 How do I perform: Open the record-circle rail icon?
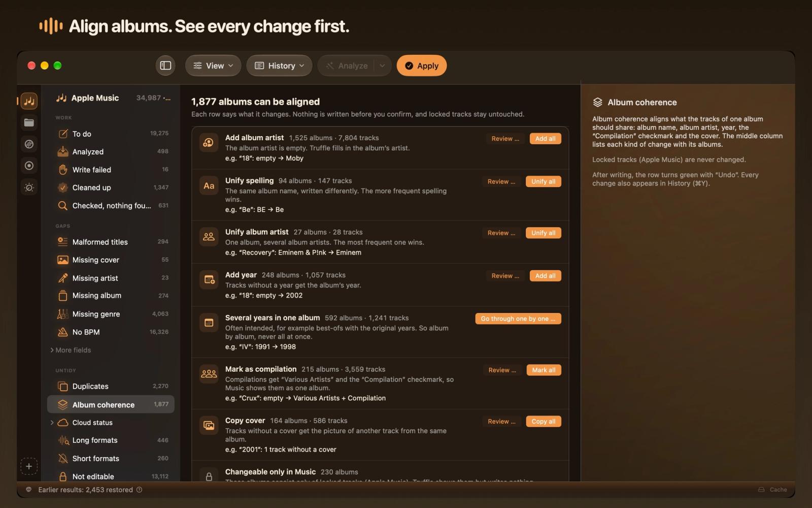pos(29,166)
